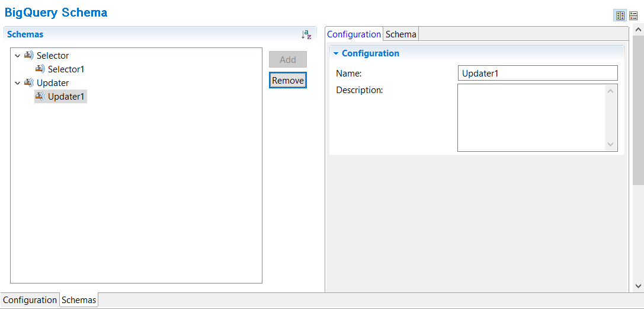The width and height of the screenshot is (644, 309).
Task: Click the Description scroll down arrow
Action: coord(610,144)
